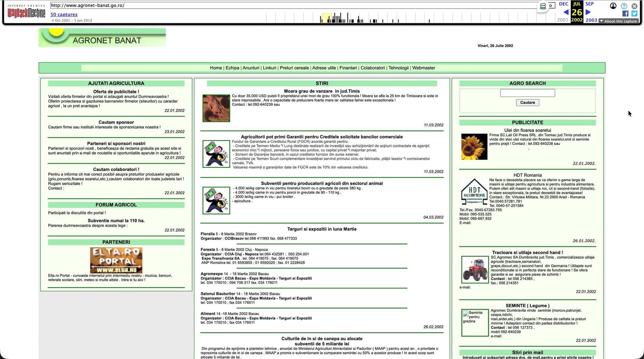Open the Anunturi menu item
The image size is (644, 359).
(251, 68)
